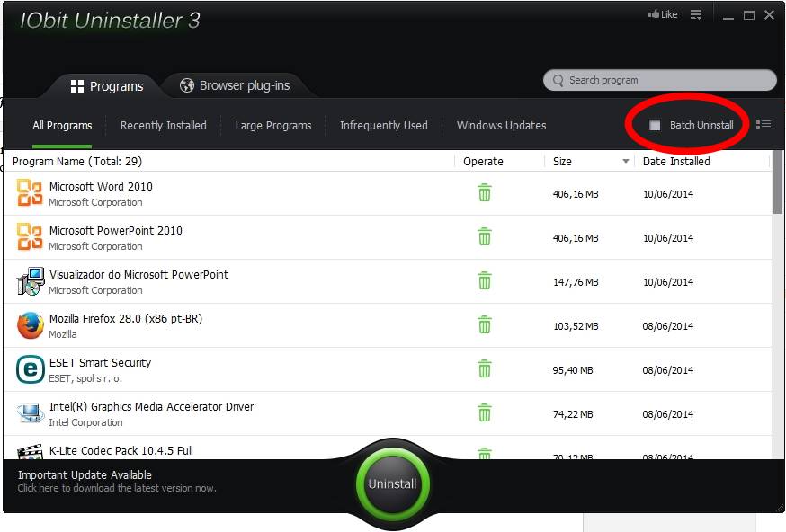Click Intel Corporation publisher text
786x532 pixels.
(85, 422)
